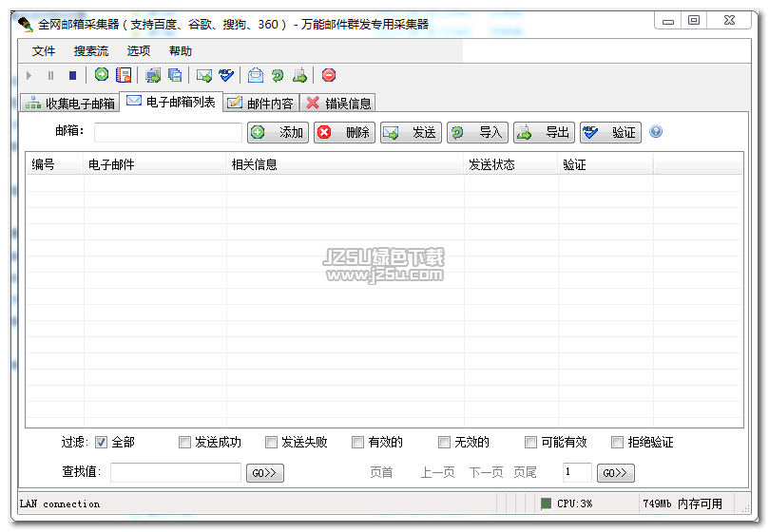The image size is (769, 532).
Task: Click the 相关信息 column header
Action: pos(345,164)
